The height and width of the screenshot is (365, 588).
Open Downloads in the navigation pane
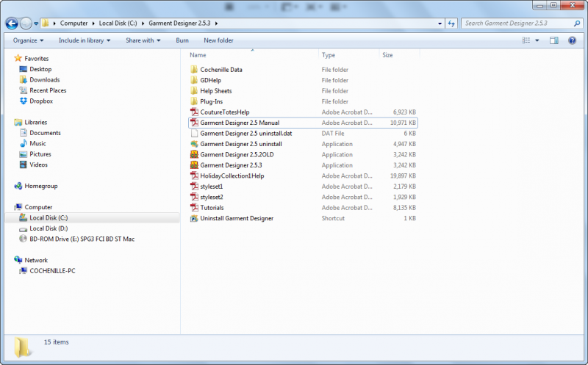click(x=45, y=80)
